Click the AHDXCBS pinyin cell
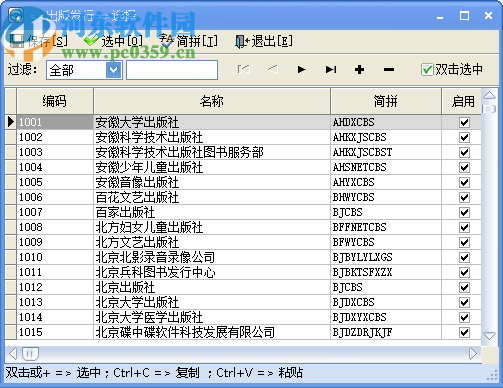 tap(386, 122)
